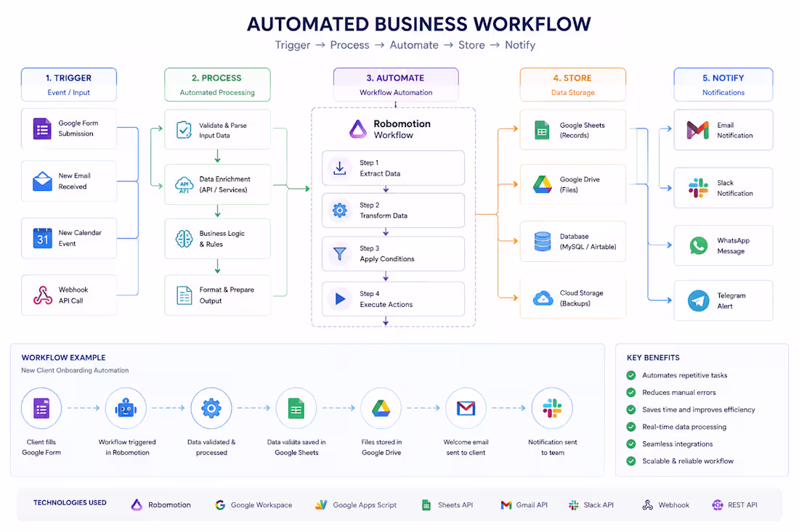Click the Client fills Google Form circle icon
This screenshot has width=799, height=532.
tap(41, 409)
